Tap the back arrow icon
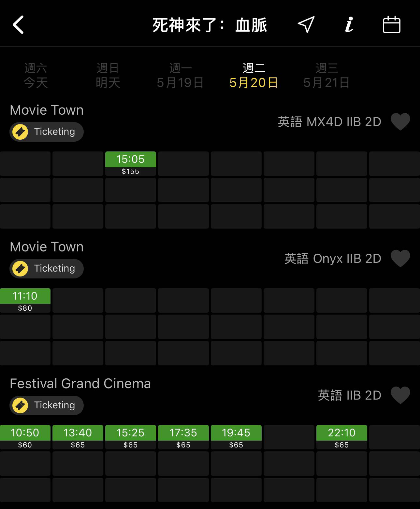 click(19, 25)
